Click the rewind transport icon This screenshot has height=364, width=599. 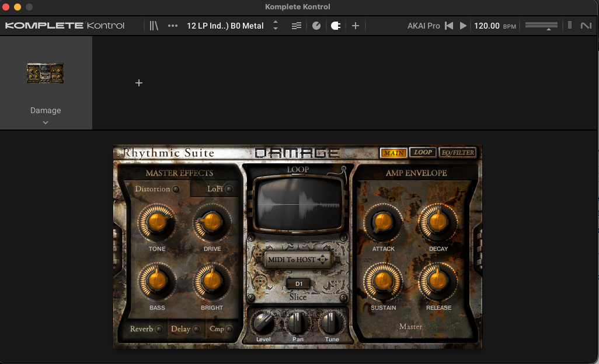449,25
